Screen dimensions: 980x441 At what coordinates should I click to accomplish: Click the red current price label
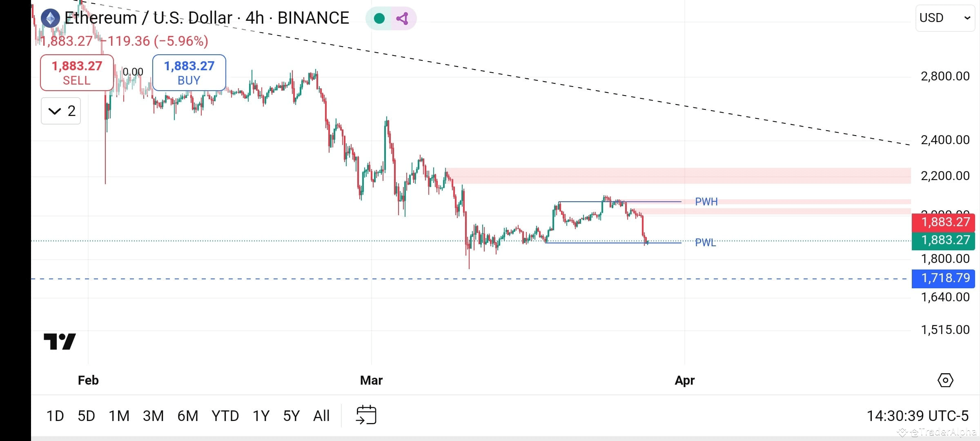[x=943, y=222]
